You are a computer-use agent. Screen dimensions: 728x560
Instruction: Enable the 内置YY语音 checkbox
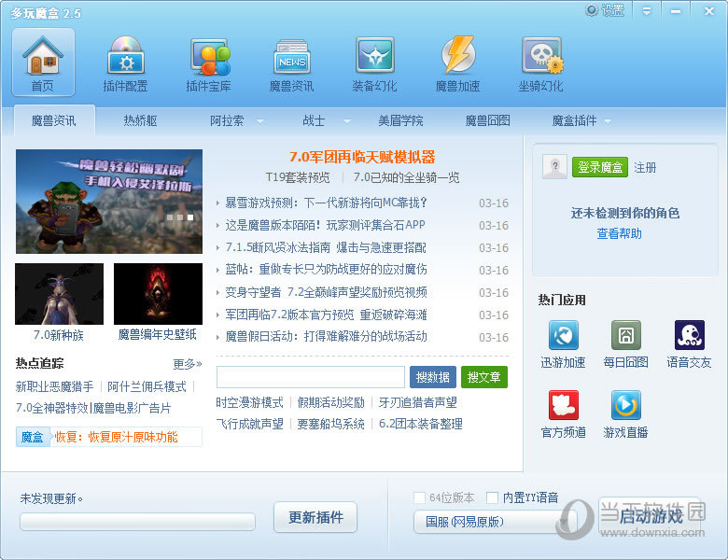[x=492, y=497]
